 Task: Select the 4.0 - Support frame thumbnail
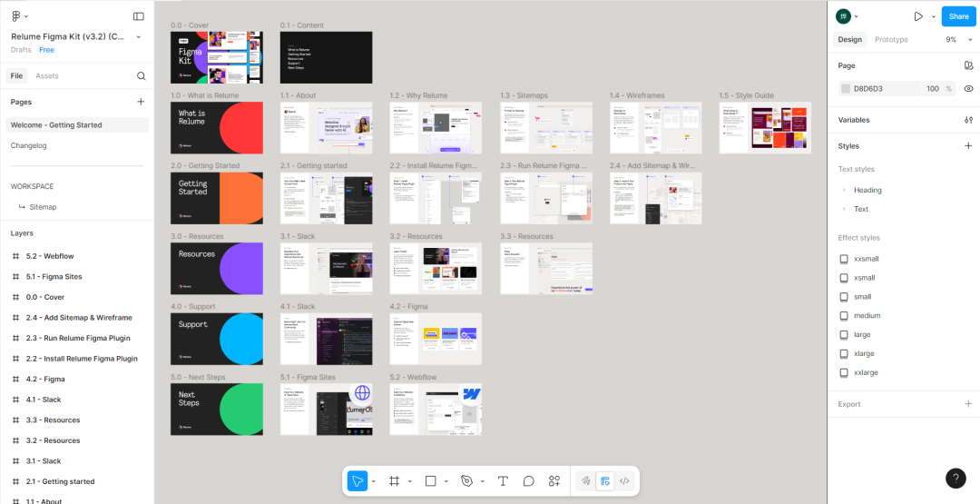click(217, 339)
